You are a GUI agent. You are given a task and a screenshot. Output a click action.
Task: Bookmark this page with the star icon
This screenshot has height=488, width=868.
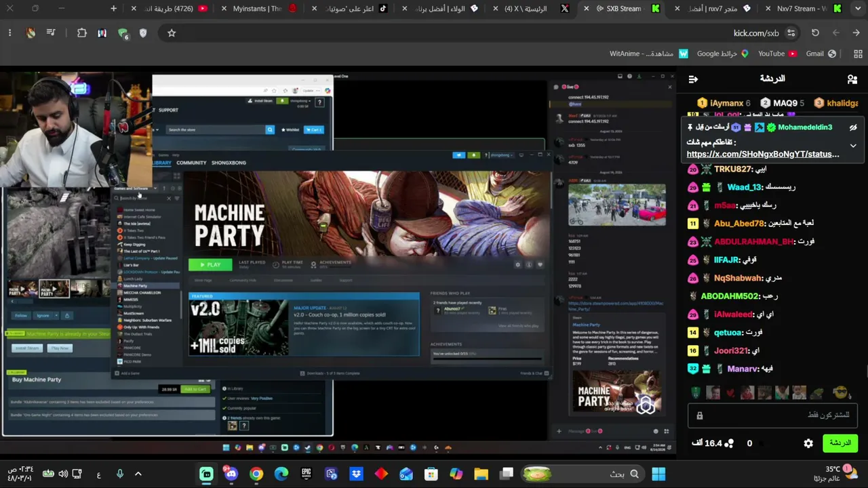tap(172, 33)
